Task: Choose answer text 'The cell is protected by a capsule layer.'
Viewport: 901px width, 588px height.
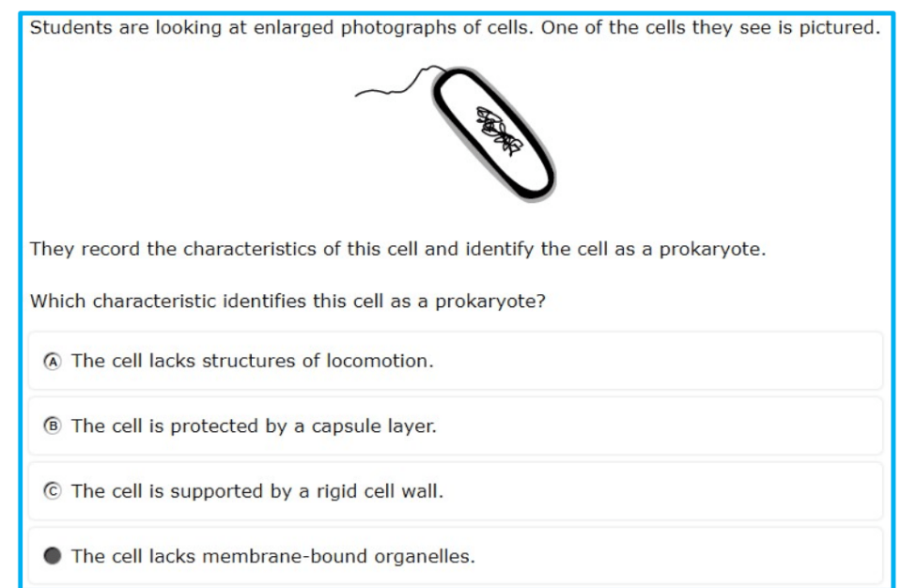Action: pyautogui.click(x=254, y=426)
